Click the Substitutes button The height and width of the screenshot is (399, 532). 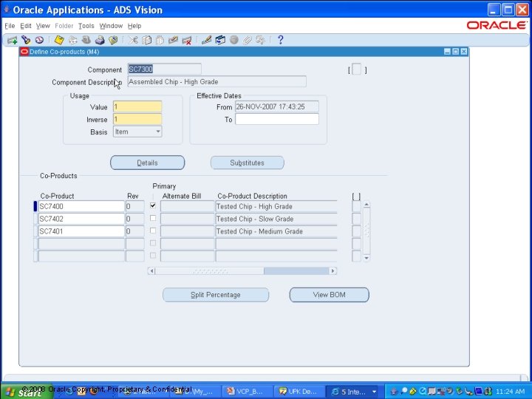tap(248, 163)
